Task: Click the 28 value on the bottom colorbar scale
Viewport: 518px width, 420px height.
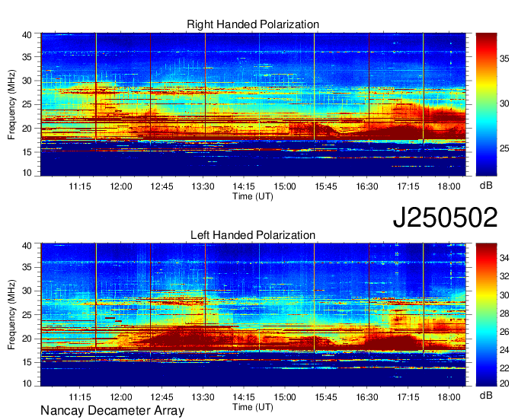Action: point(504,313)
